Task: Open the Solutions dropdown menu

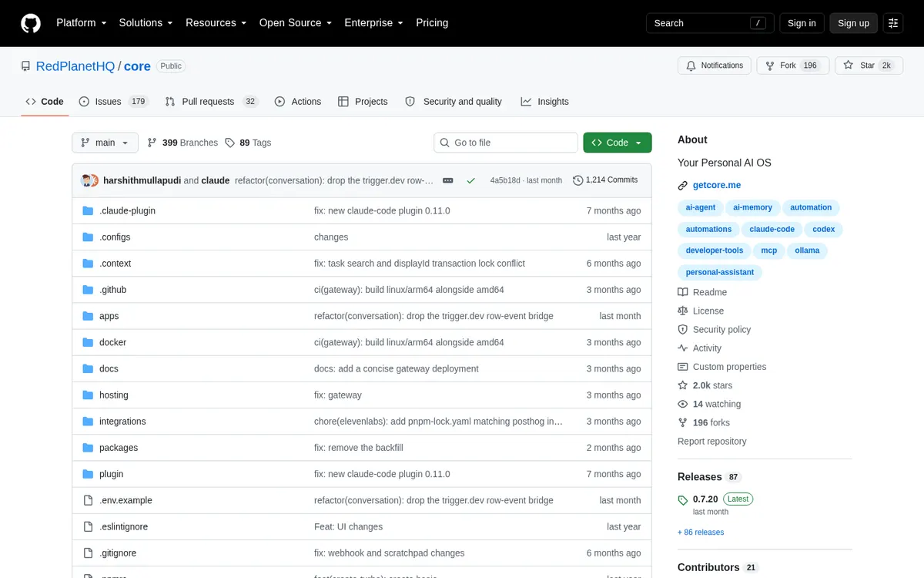Action: 146,23
